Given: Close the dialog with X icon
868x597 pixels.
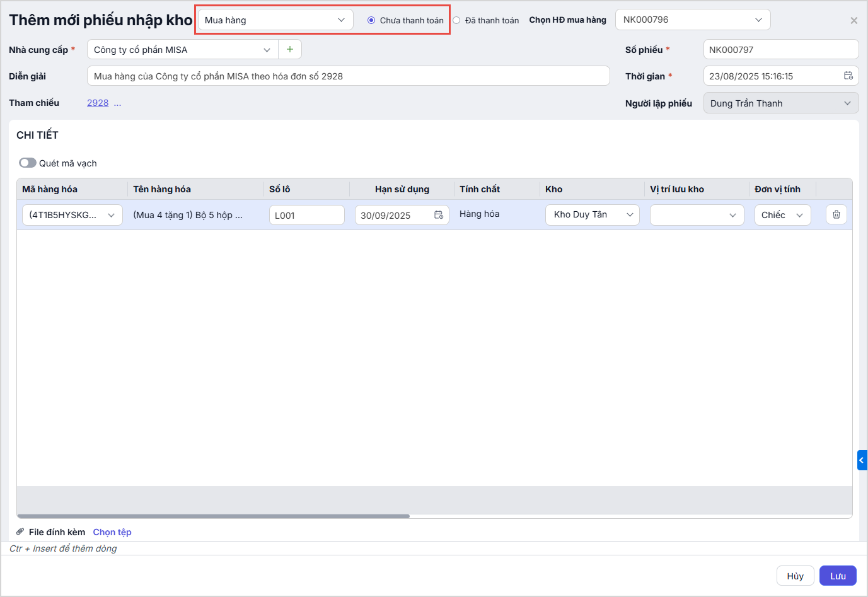Looking at the screenshot, I should click(854, 21).
